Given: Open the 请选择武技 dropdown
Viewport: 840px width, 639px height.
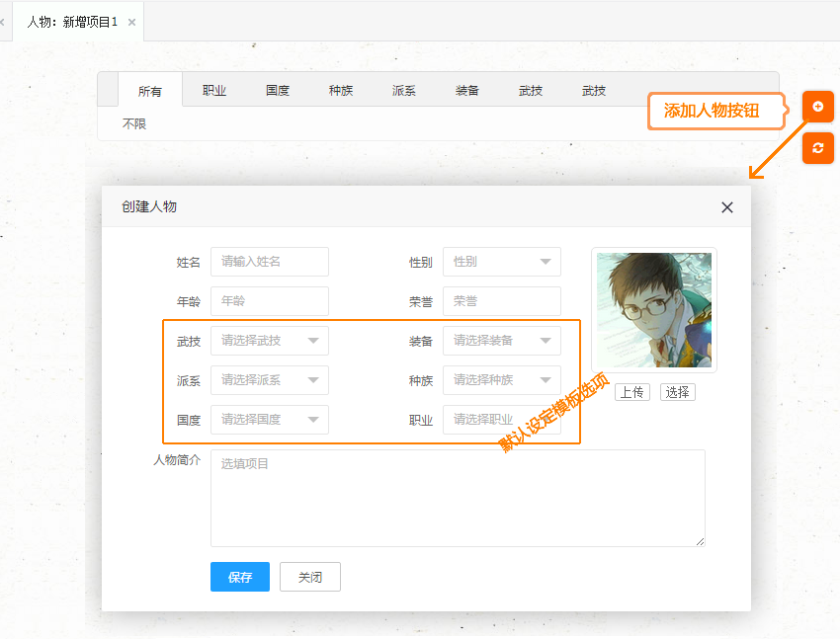Looking at the screenshot, I should 270,341.
